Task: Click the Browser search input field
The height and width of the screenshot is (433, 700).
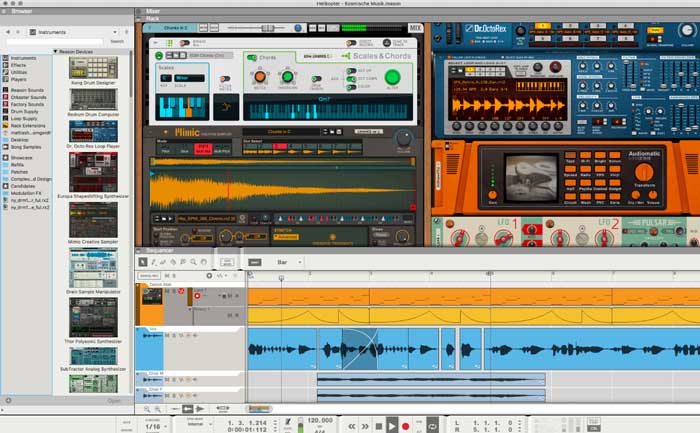Action: coord(54,42)
